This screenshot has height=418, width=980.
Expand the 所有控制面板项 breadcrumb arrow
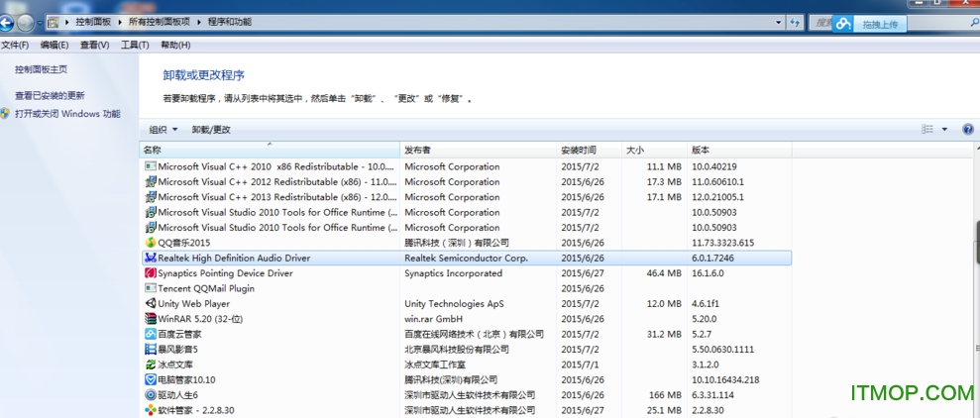200,22
